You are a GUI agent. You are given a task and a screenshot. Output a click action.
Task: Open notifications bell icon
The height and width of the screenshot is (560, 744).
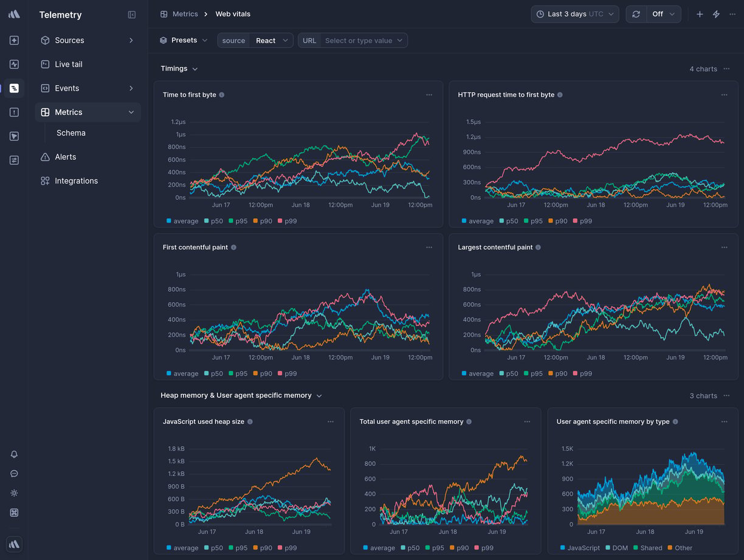click(14, 454)
